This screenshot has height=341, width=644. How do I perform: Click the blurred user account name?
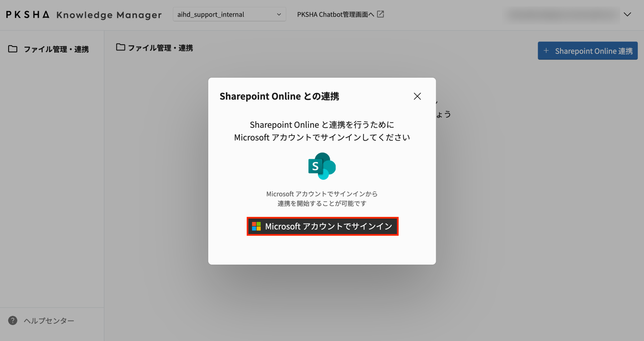coord(563,15)
